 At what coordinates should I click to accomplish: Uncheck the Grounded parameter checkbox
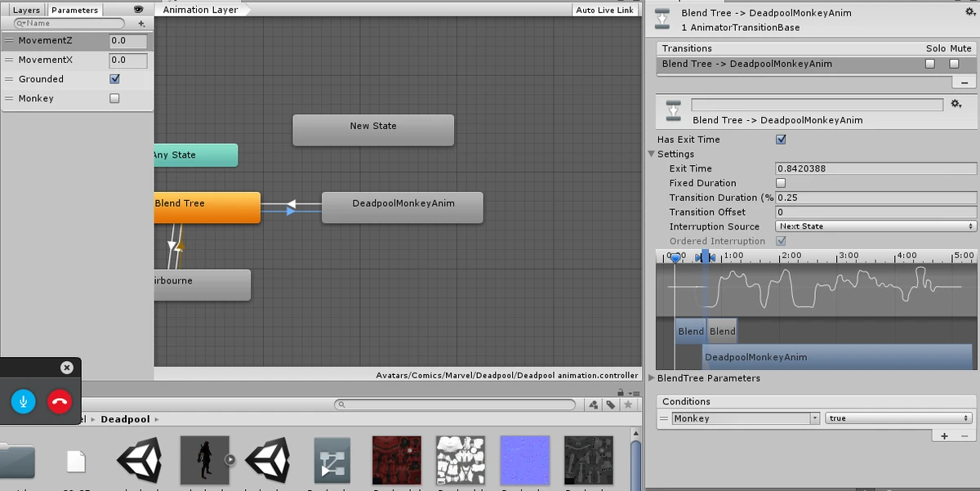pyautogui.click(x=114, y=79)
